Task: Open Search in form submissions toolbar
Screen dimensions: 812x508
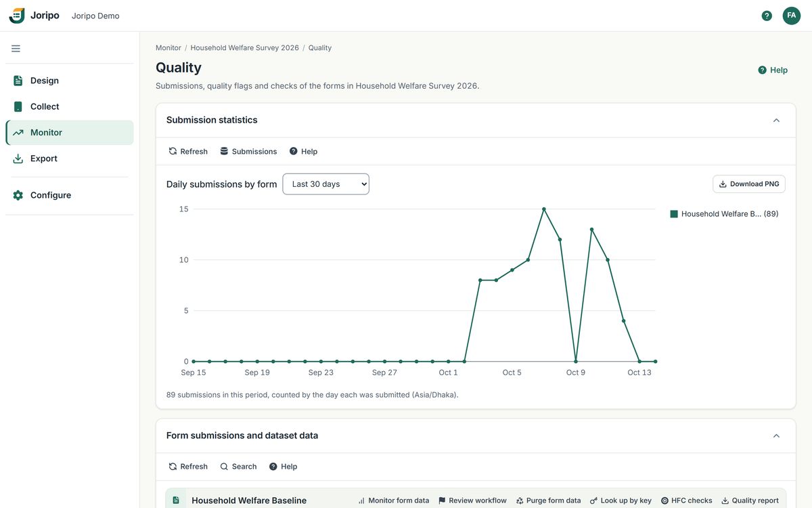Action: coord(238,467)
